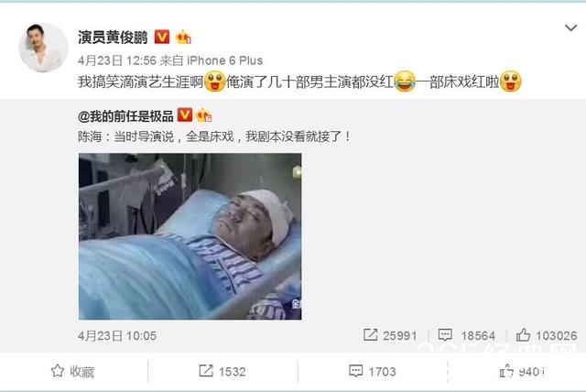The image size is (586, 392).
Task: Click verified badge next to @我的前任是极品
Action: [x=185, y=115]
